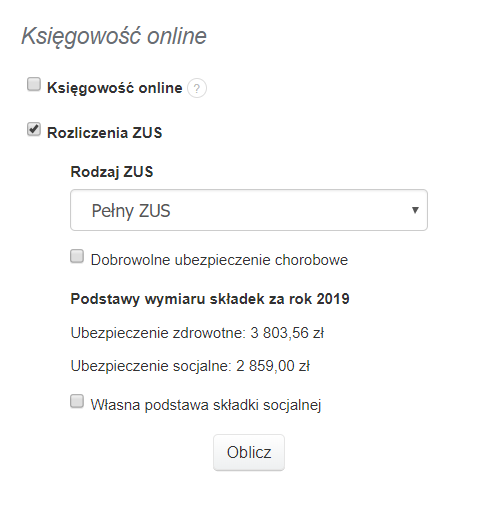Tick Dobrowolne ubezpieczenie chorobowe checkbox
Viewport: 497px width, 507px height.
77,256
